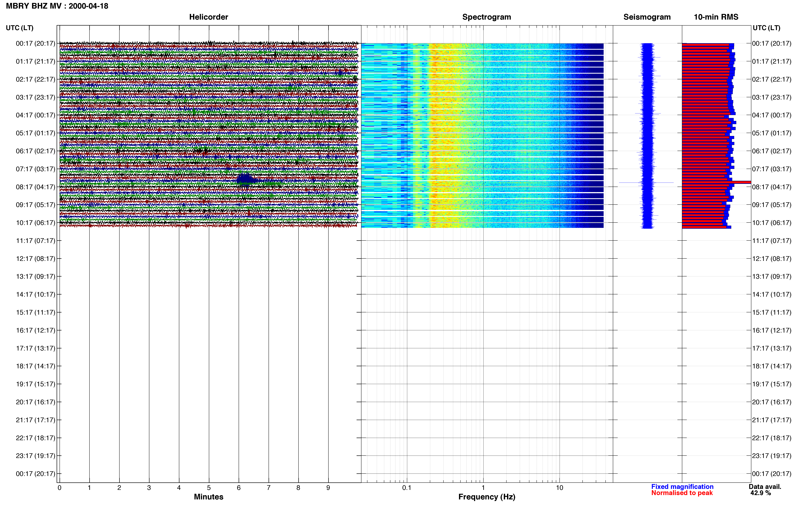Screen dimensions: 812x508
Task: Click the 'Minutes' x-axis label
Action: pyautogui.click(x=209, y=497)
